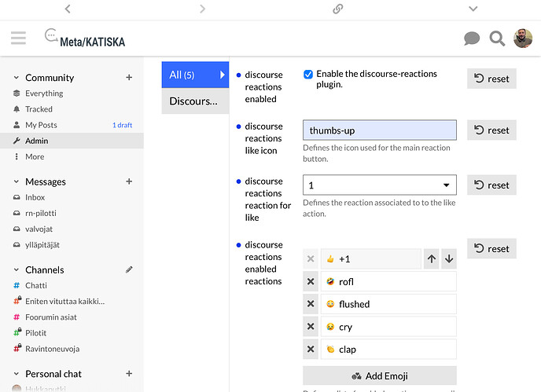Screen dimensions: 541x392
Task: Select the flushed reaction row
Action: pyautogui.click(x=388, y=304)
